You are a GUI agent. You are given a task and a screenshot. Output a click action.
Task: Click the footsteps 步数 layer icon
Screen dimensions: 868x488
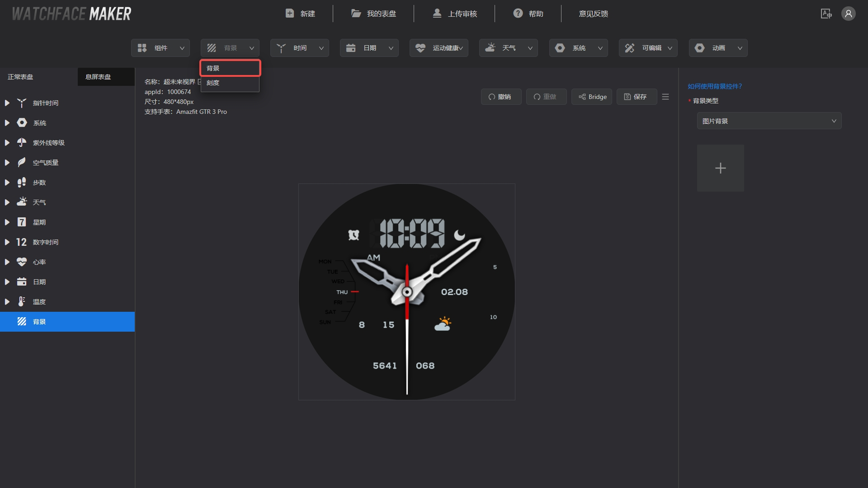[22, 183]
